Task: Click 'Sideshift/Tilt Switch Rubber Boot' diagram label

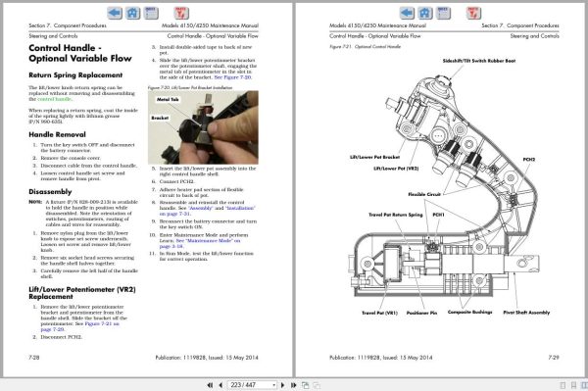Action: tap(479, 61)
